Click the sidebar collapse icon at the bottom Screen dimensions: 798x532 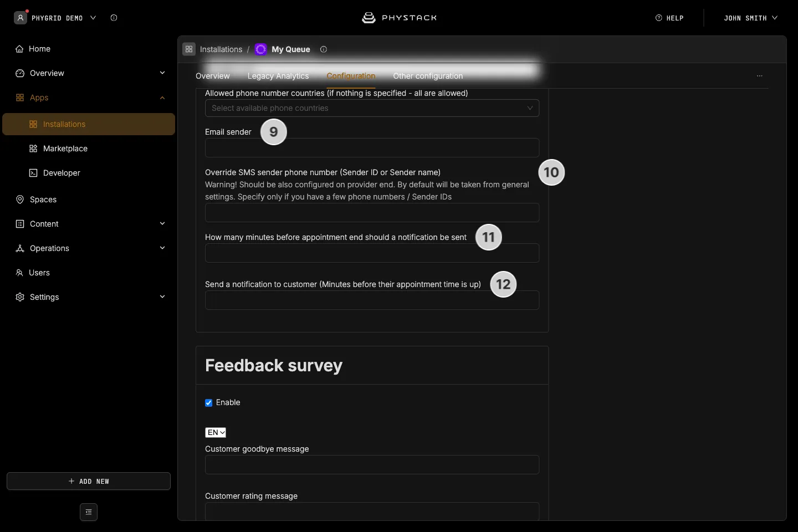[x=89, y=512]
